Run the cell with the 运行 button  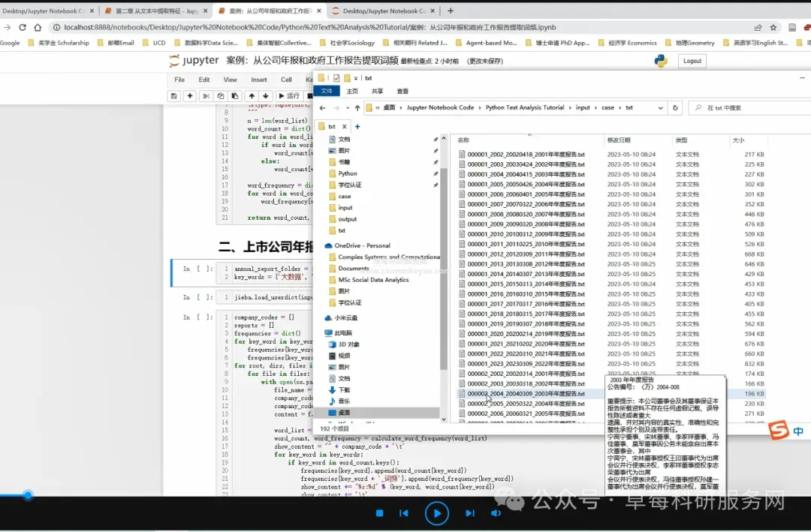click(x=289, y=95)
